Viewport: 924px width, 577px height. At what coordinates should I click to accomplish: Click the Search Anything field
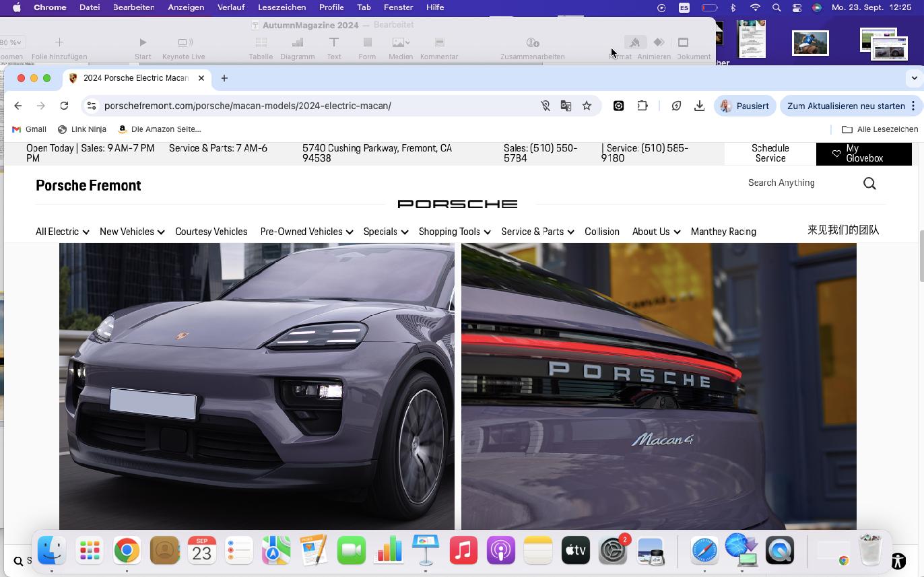pos(801,183)
